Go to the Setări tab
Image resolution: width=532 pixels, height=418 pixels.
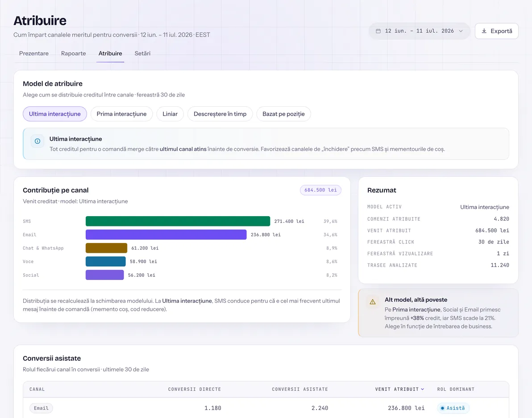click(x=142, y=53)
